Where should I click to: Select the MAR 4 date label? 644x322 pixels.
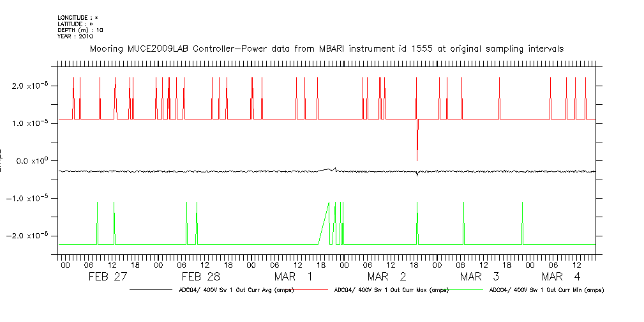(x=561, y=277)
